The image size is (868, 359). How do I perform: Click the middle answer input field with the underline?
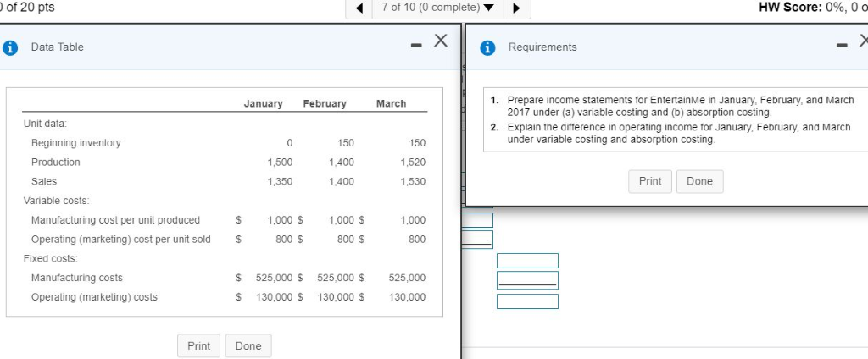[x=527, y=280]
